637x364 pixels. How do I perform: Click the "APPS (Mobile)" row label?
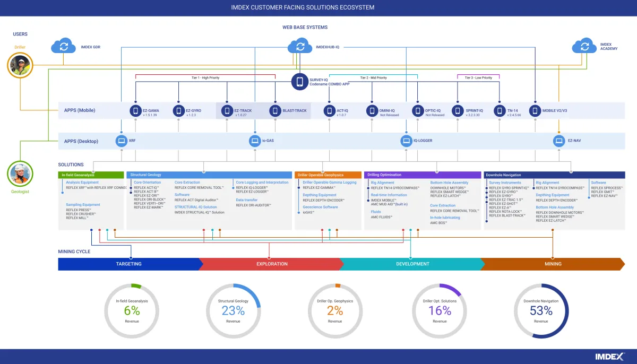tap(80, 111)
